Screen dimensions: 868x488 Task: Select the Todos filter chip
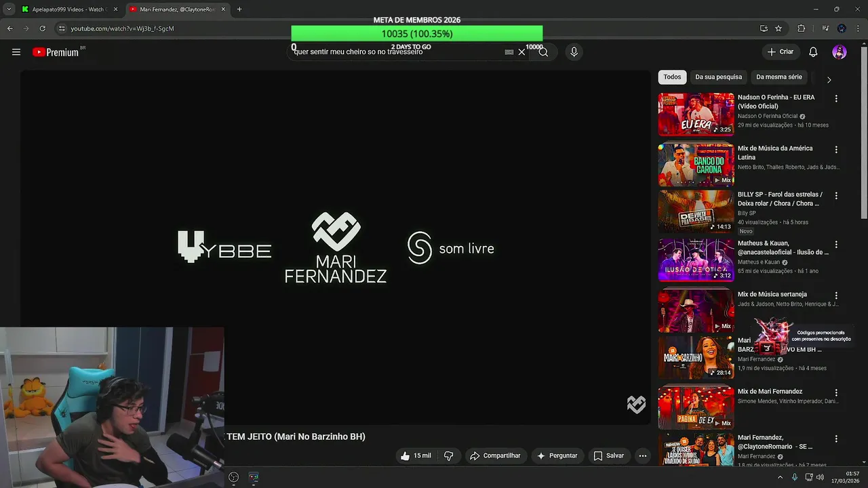tap(672, 77)
